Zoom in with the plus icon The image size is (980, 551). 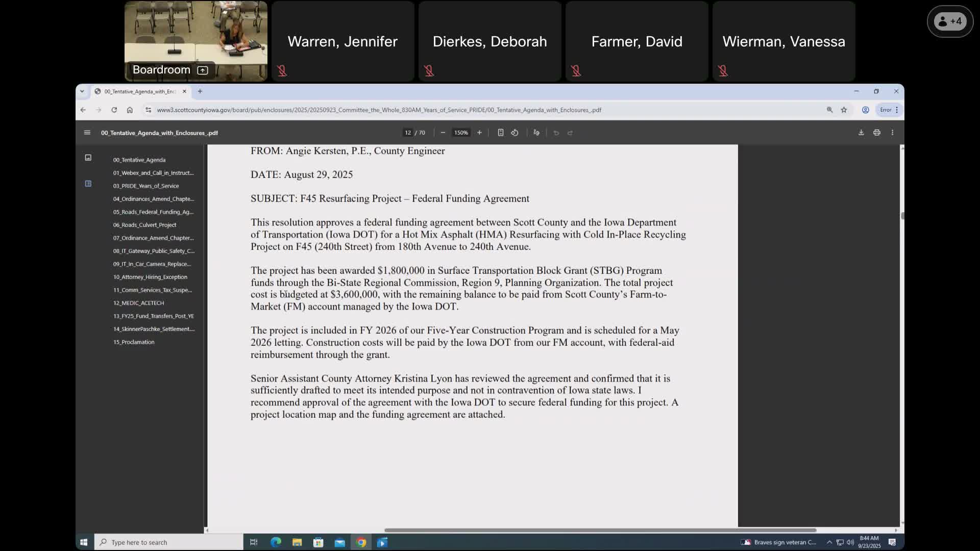pos(479,133)
